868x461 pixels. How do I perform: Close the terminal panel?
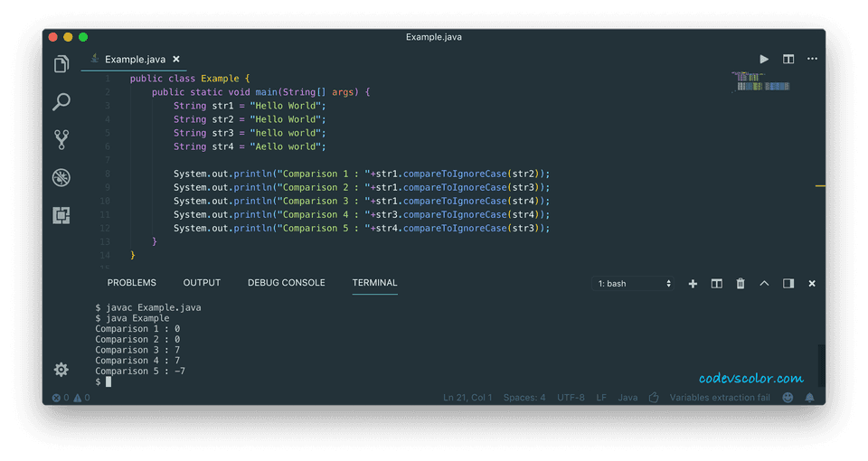(x=812, y=284)
